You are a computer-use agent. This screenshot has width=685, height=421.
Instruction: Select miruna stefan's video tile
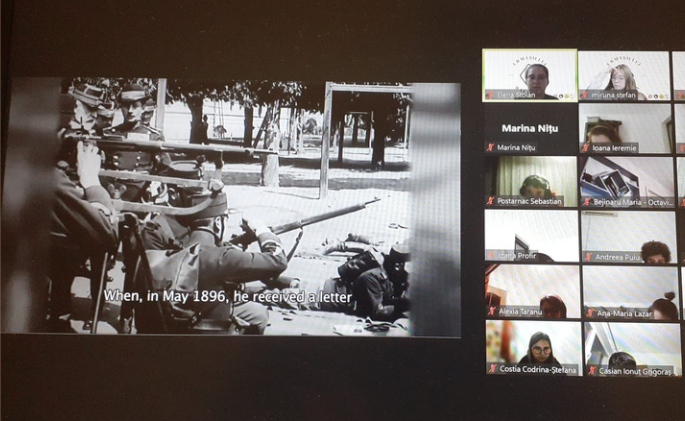624,76
